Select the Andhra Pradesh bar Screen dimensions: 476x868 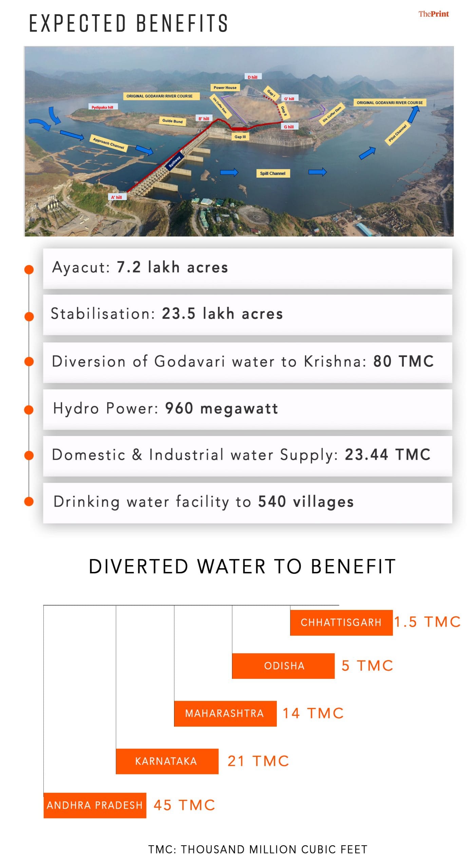(95, 805)
